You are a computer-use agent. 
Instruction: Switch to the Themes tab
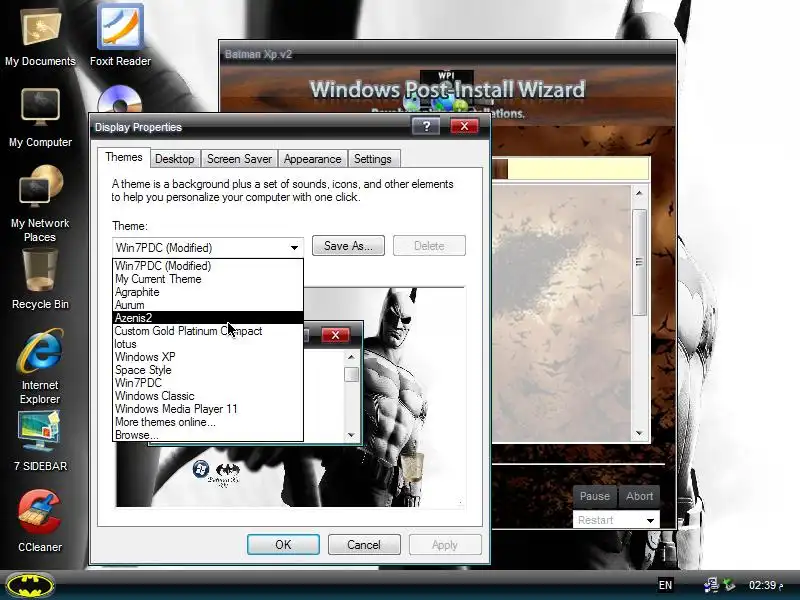tap(123, 157)
